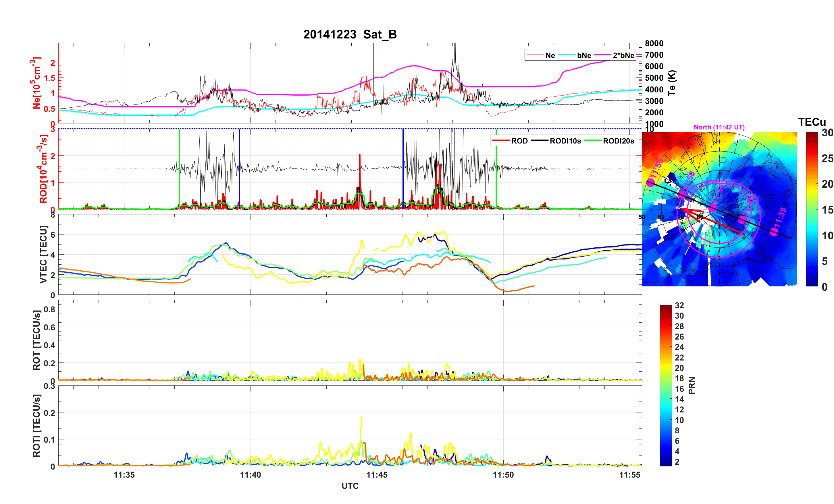Click the TECu colorbar heading

pyautogui.click(x=812, y=122)
